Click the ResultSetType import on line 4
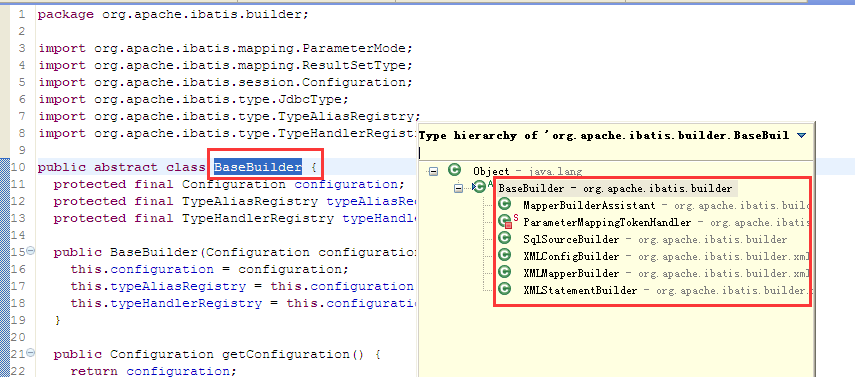 tap(226, 65)
